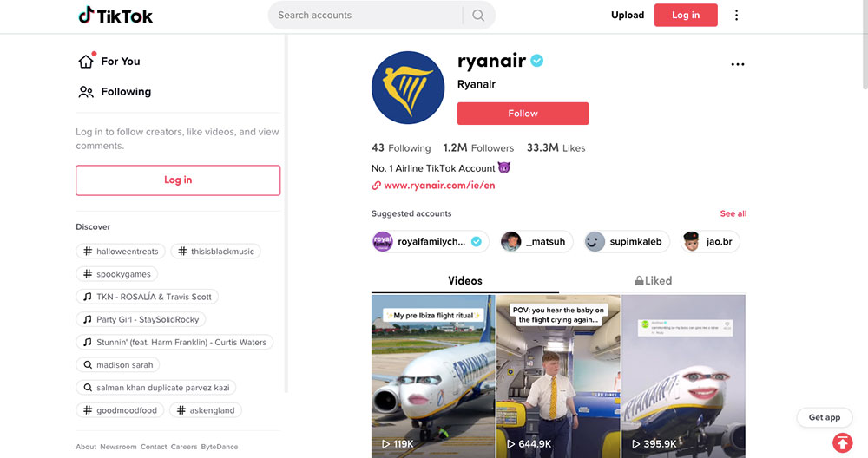Image resolution: width=868 pixels, height=458 pixels.
Task: Click the scroll-to-top red arrow button
Action: pyautogui.click(x=841, y=443)
